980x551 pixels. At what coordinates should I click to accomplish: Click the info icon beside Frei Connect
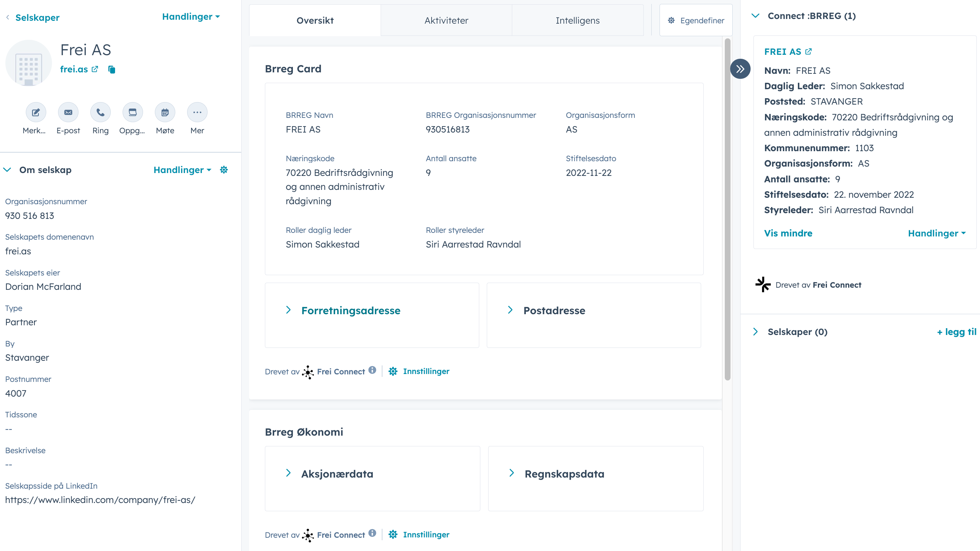tap(372, 370)
